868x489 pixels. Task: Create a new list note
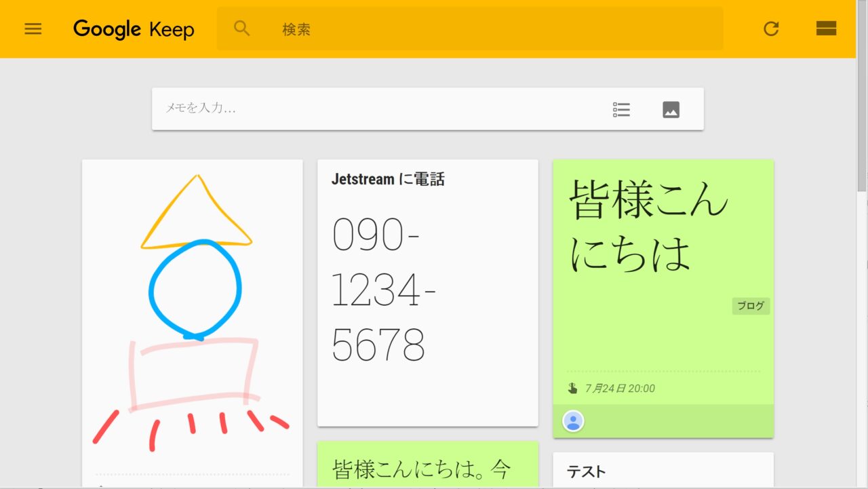621,109
